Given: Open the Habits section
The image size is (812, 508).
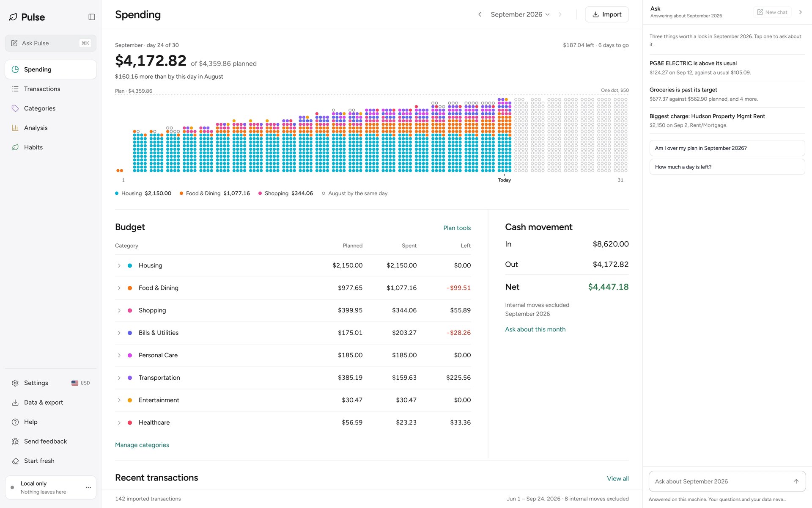Looking at the screenshot, I should 51,147.
